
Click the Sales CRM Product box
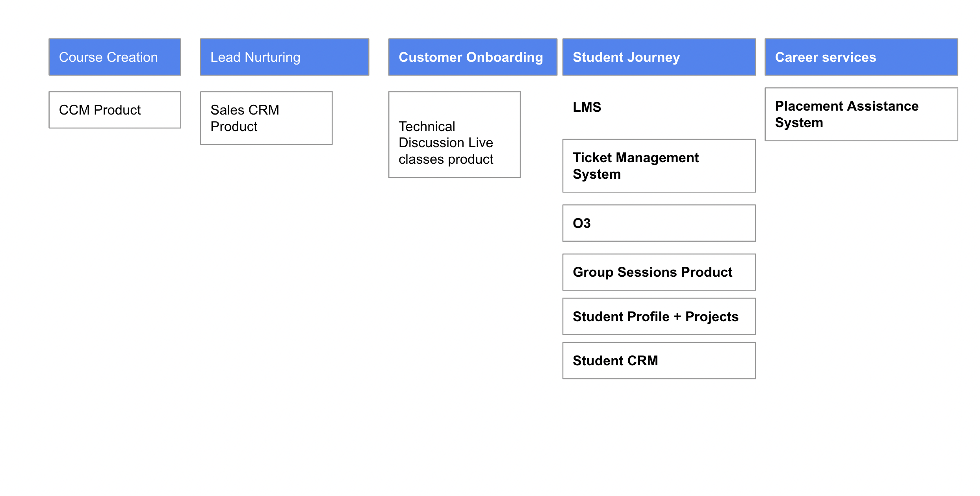click(266, 118)
